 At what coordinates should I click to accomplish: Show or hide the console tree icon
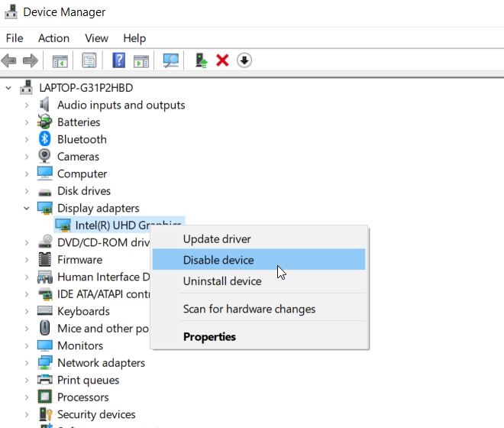pyautogui.click(x=60, y=61)
